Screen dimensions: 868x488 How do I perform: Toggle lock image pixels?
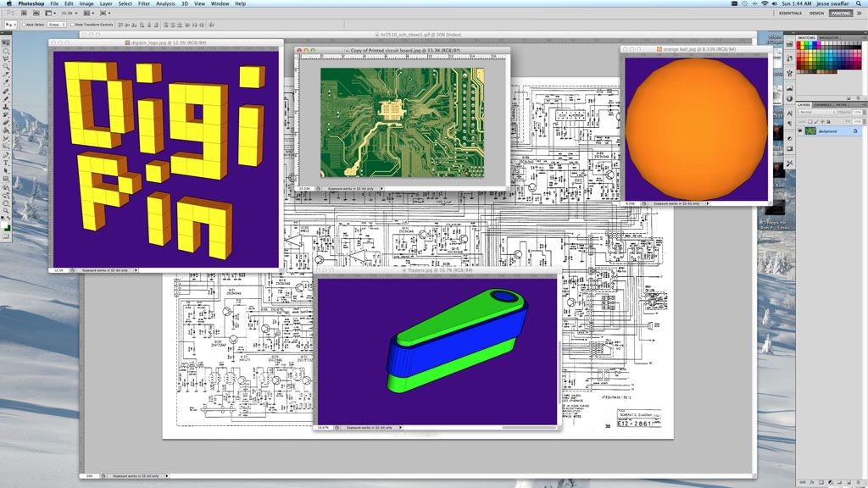tap(816, 122)
